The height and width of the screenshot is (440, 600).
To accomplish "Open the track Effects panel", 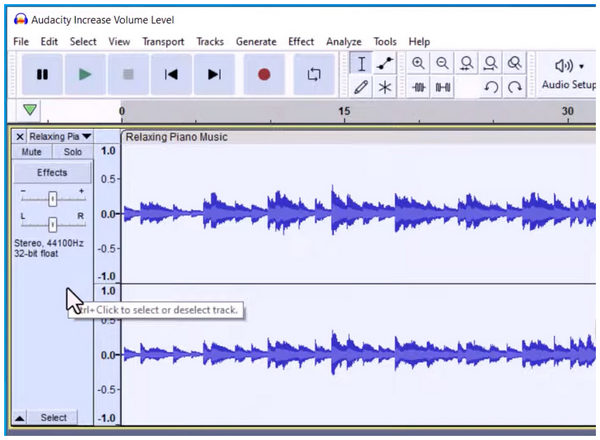I will tap(52, 173).
